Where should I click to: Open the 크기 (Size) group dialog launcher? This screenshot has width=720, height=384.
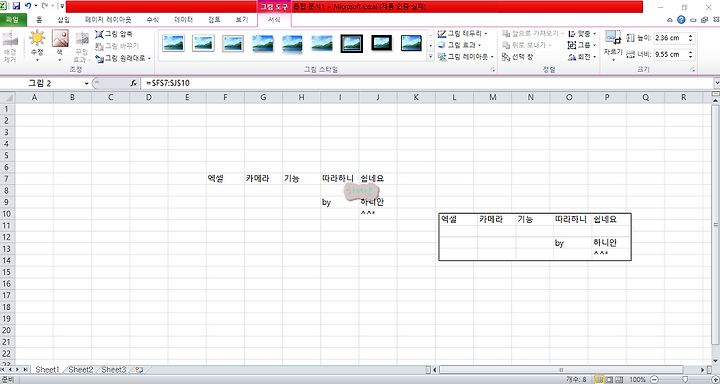click(692, 70)
